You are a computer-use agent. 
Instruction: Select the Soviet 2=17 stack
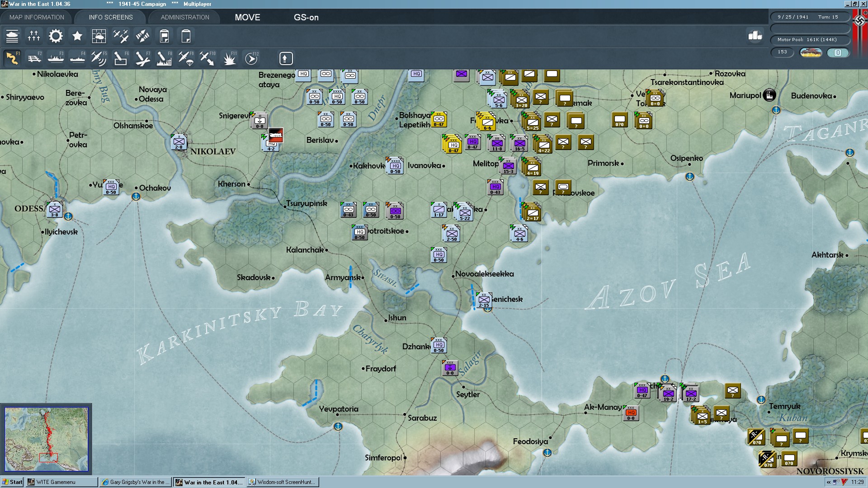[532, 212]
